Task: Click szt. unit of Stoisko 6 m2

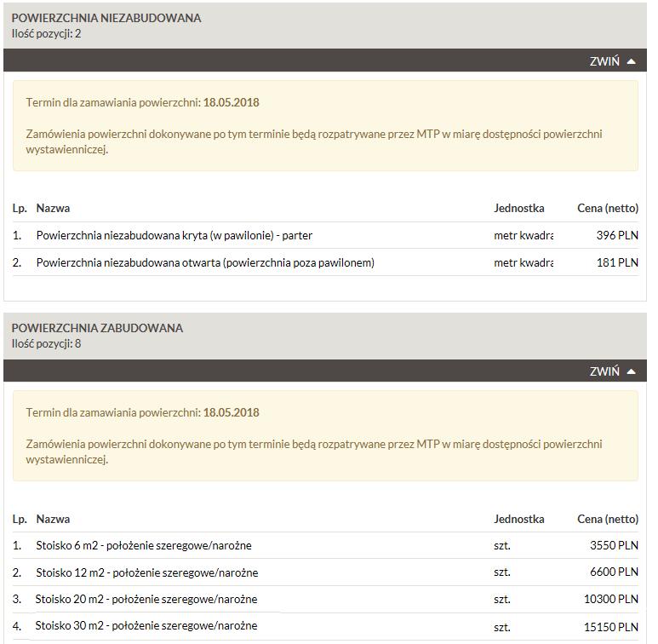Action: click(x=502, y=545)
